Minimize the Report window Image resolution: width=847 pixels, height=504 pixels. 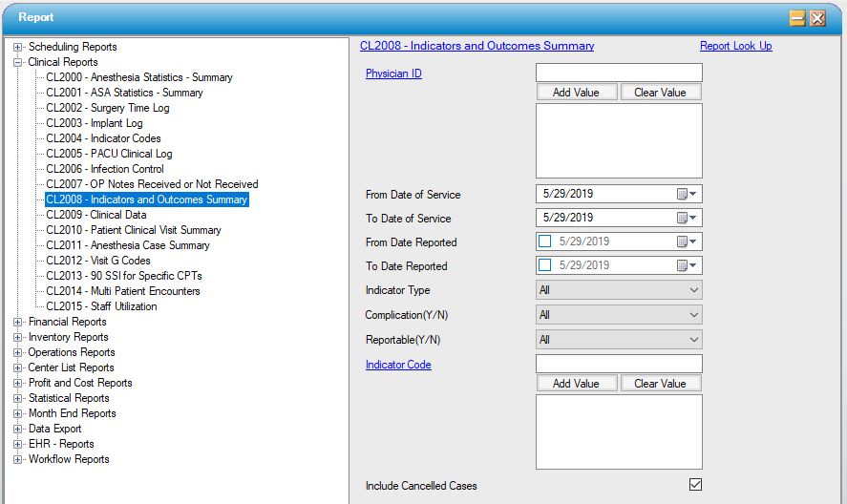(x=797, y=18)
